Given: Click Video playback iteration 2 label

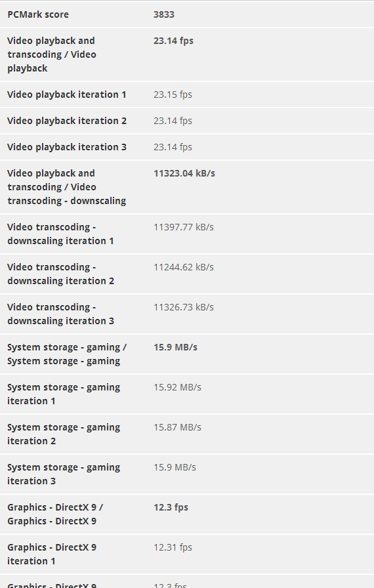Looking at the screenshot, I should click(67, 121).
